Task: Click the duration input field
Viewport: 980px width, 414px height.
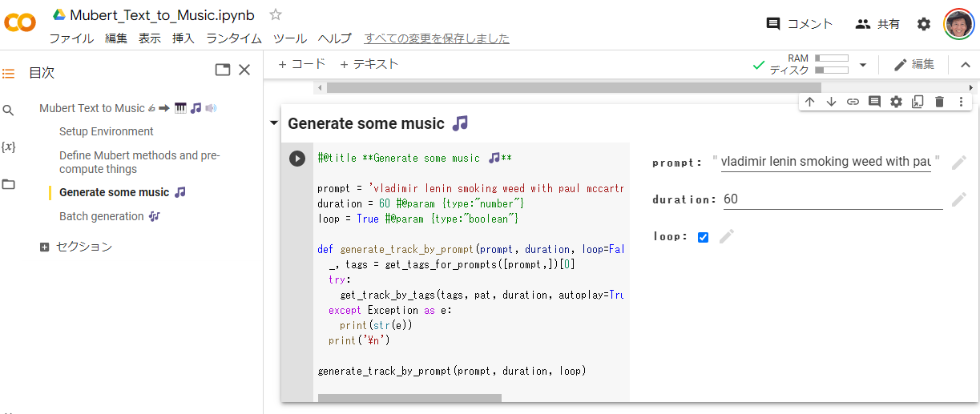Action: 832,199
